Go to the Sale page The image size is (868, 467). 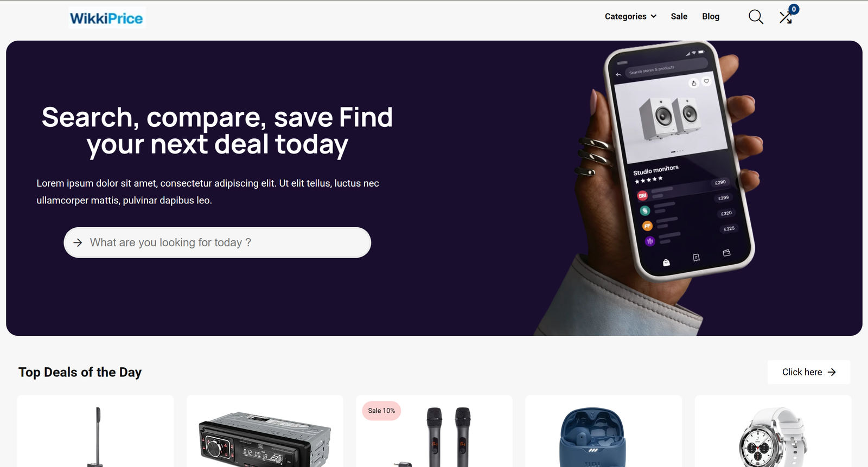point(679,16)
